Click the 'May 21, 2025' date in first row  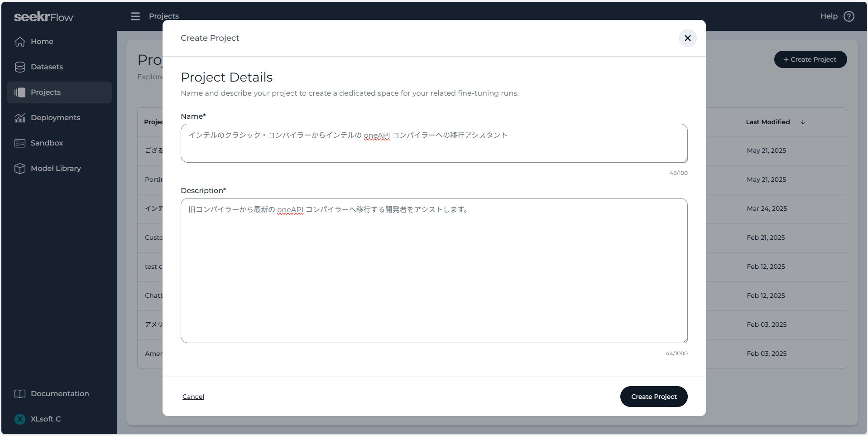tap(766, 151)
